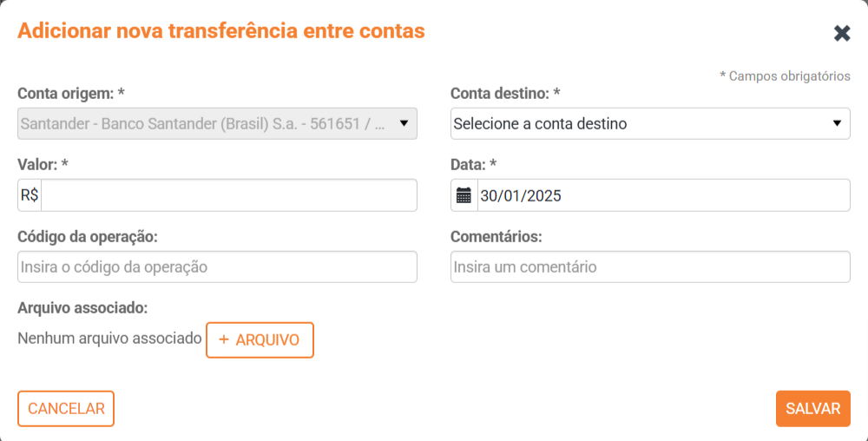Screen dimensions: 868x441
Task: Focus the Valor amount input field
Action: click(x=228, y=195)
